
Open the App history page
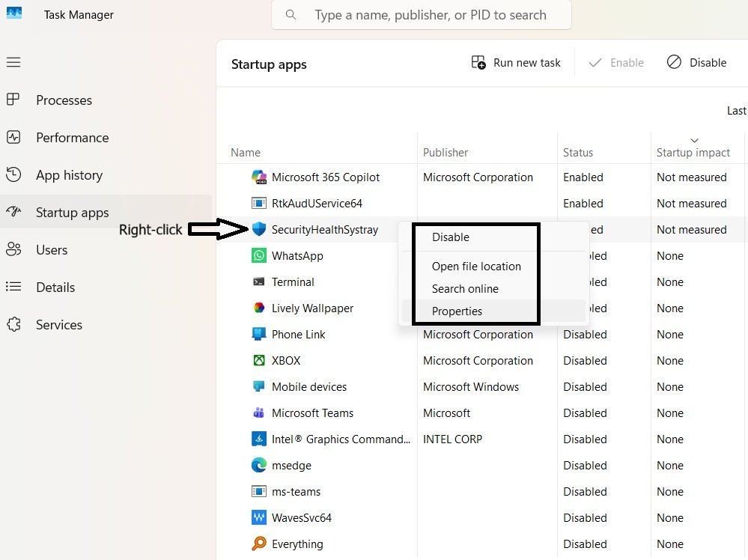pyautogui.click(x=106, y=175)
